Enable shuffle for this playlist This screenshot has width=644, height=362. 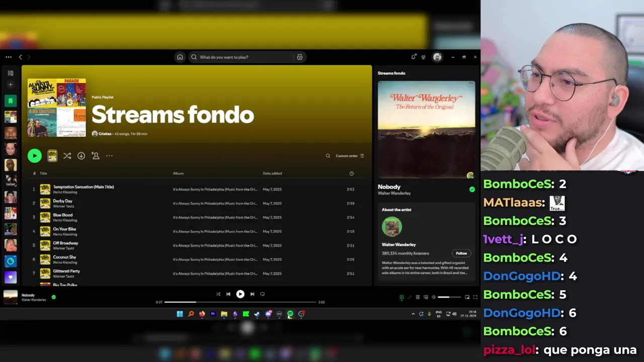67,156
